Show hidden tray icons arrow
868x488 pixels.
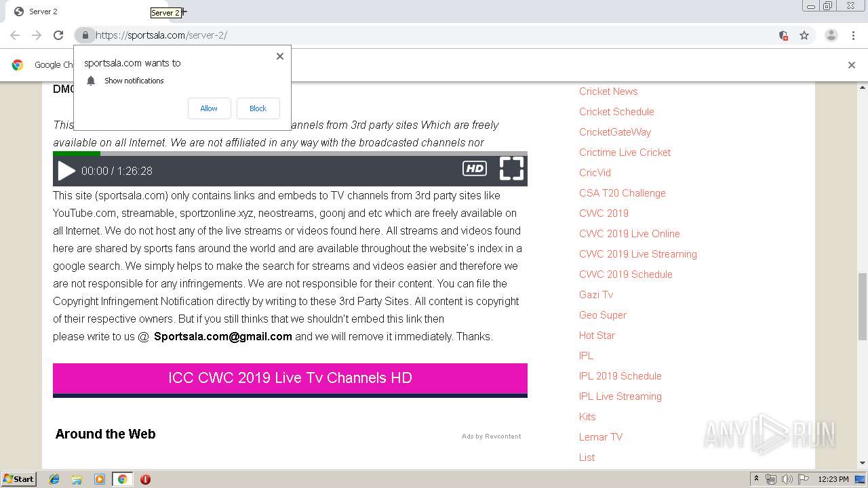pos(756,479)
